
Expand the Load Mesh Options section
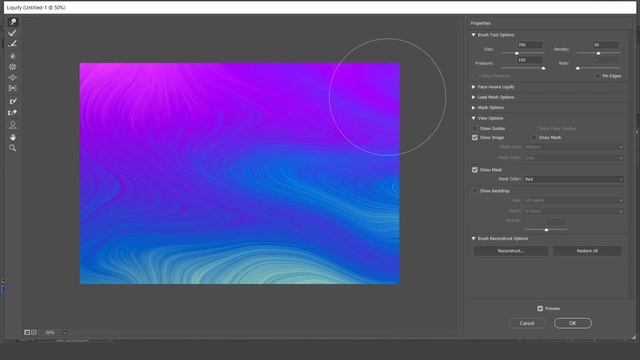473,97
